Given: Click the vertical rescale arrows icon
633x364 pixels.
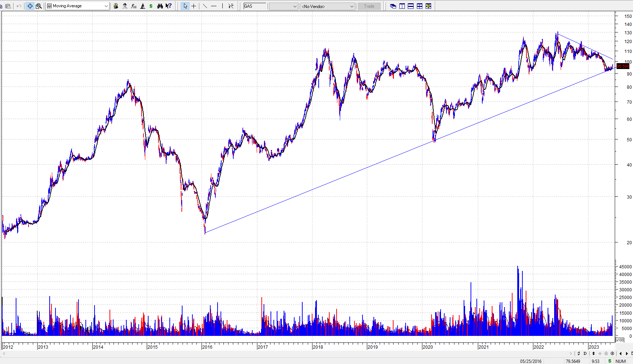Looking at the screenshot, I should (x=594, y=353).
